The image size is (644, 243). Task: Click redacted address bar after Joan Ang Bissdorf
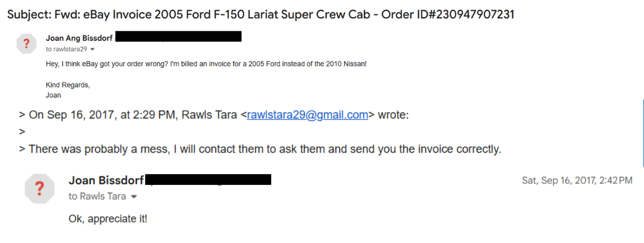point(178,37)
